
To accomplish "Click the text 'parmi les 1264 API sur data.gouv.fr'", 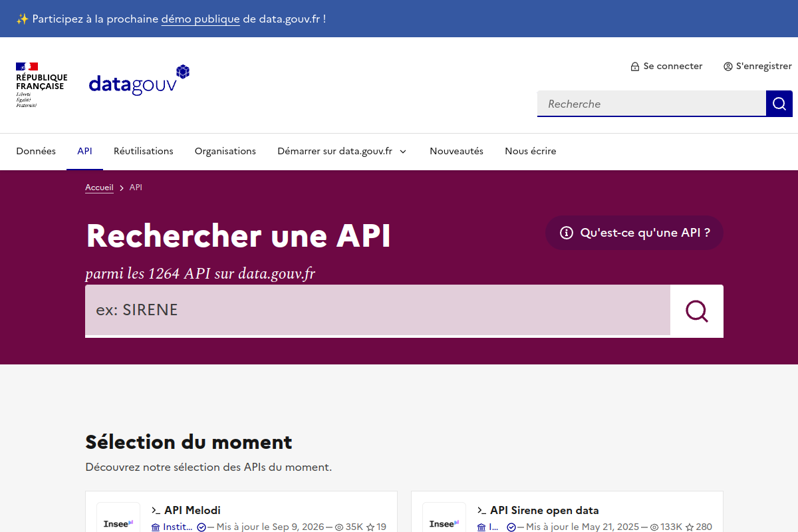I will (x=200, y=273).
